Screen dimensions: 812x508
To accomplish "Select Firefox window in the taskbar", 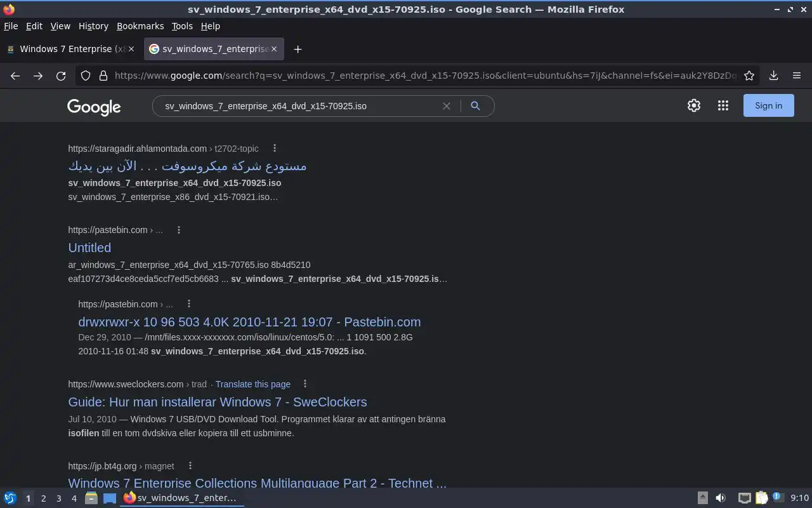I will [182, 498].
